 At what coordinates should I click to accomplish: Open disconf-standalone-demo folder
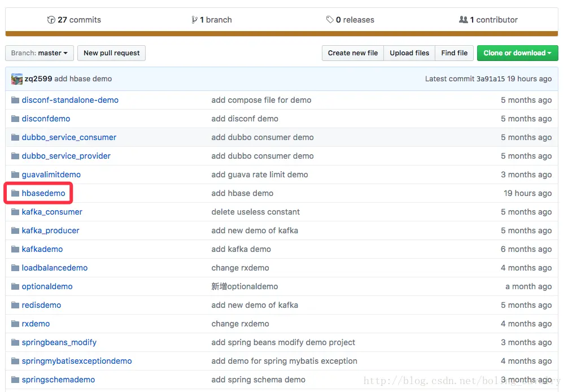point(70,100)
